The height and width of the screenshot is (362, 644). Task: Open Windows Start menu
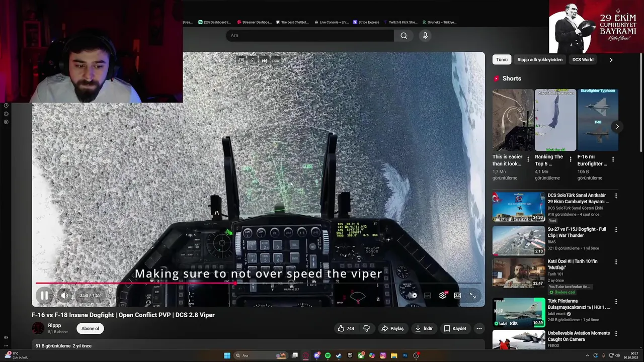227,355
